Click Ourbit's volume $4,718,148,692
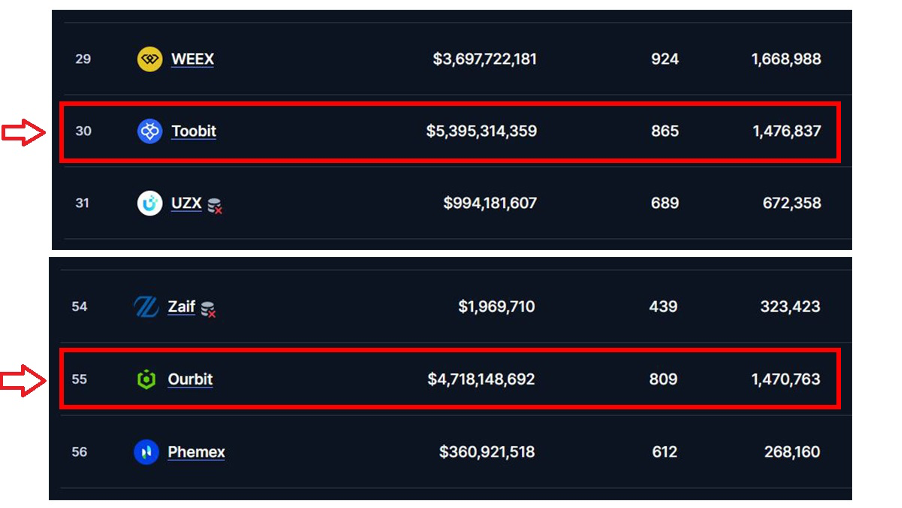This screenshot has height=508, width=902. tap(481, 380)
